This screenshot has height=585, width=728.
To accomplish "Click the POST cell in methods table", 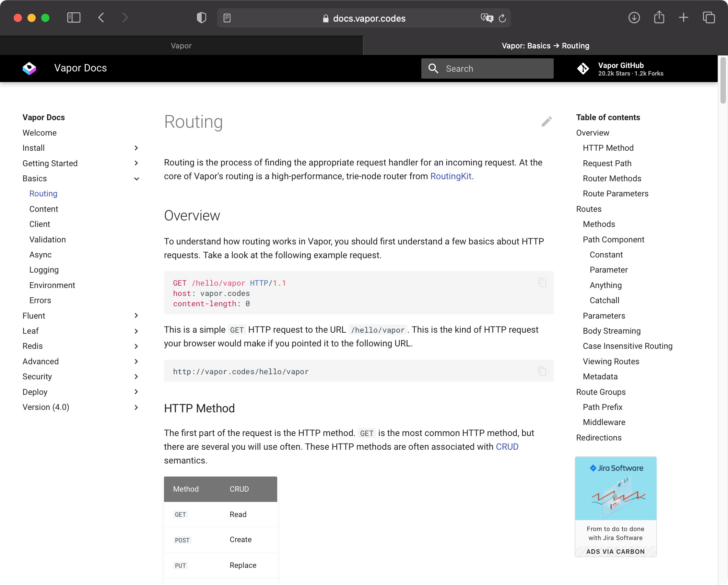I will tap(182, 540).
